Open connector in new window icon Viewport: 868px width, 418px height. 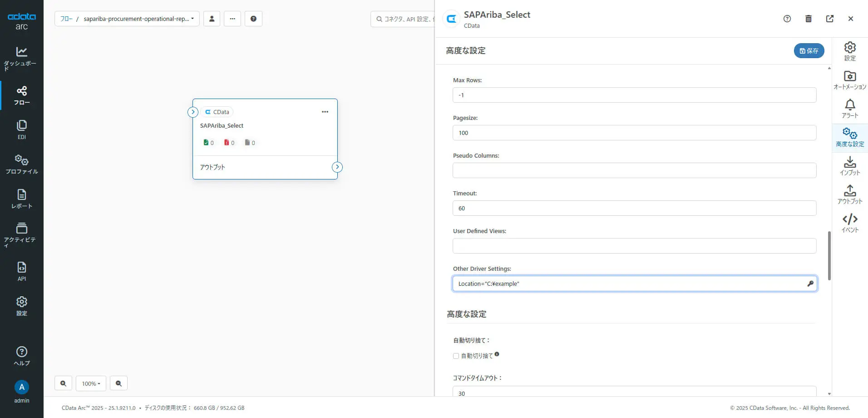pos(829,19)
